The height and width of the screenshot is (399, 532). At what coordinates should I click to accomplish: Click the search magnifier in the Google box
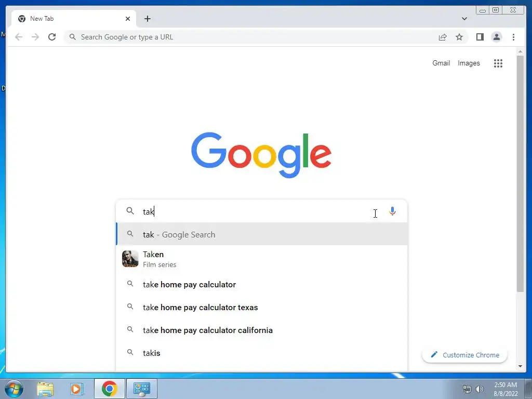pos(130,211)
